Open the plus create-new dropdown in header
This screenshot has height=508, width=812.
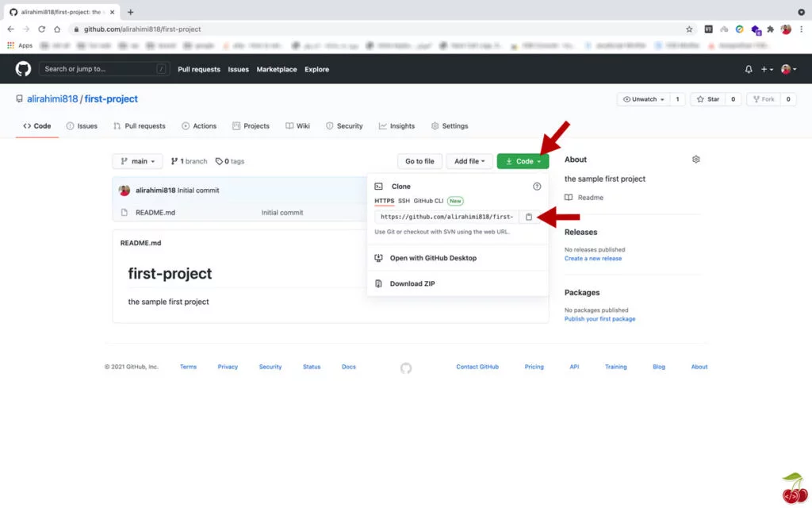764,69
